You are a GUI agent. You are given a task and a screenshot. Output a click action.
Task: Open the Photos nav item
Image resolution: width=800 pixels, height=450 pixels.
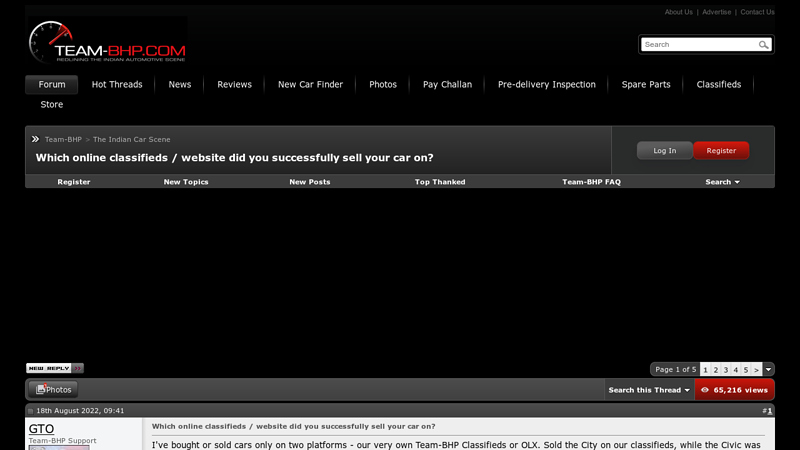coord(383,85)
